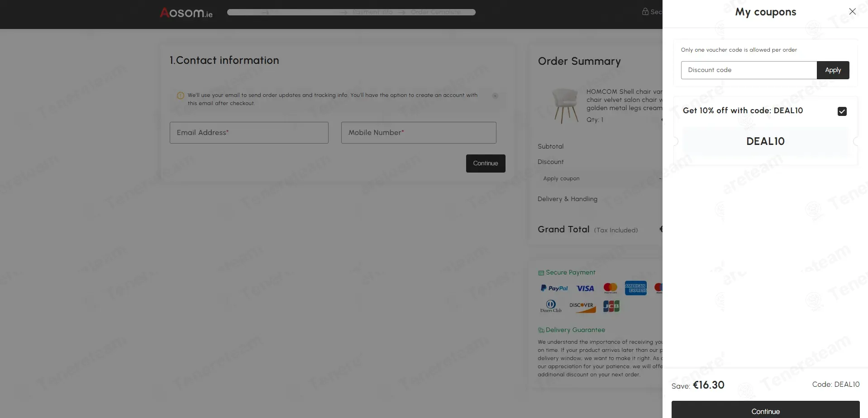
Task: Click the 'Order Summary' heading
Action: tap(579, 61)
